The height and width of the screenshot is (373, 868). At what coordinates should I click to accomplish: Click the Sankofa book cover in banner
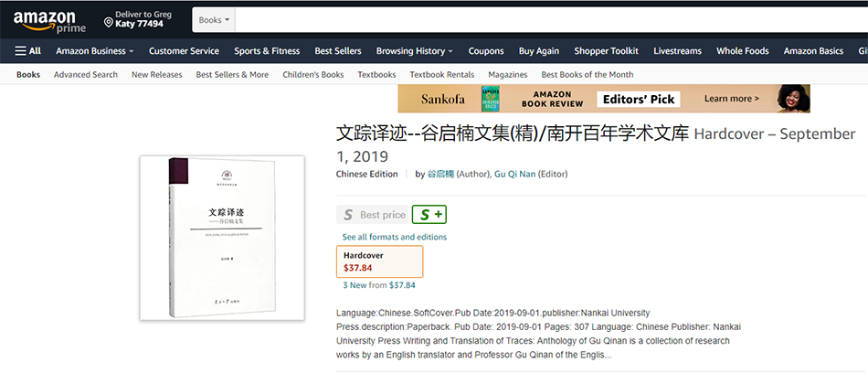tap(491, 99)
